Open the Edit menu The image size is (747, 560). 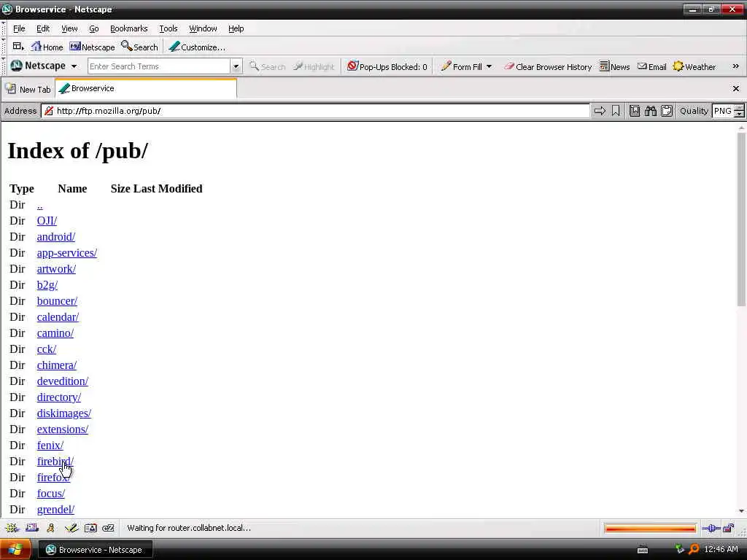[x=43, y=28]
